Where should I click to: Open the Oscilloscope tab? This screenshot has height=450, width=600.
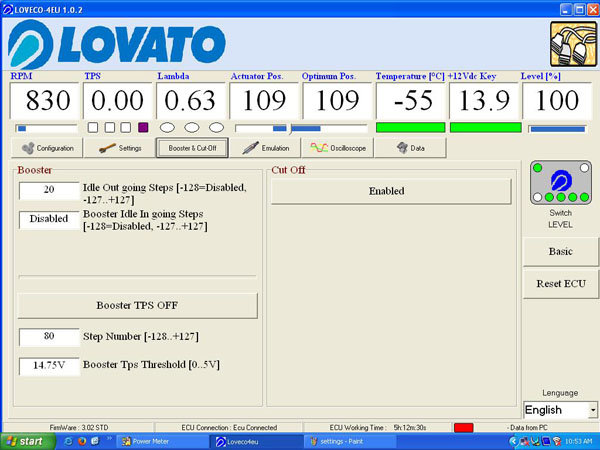tap(337, 148)
